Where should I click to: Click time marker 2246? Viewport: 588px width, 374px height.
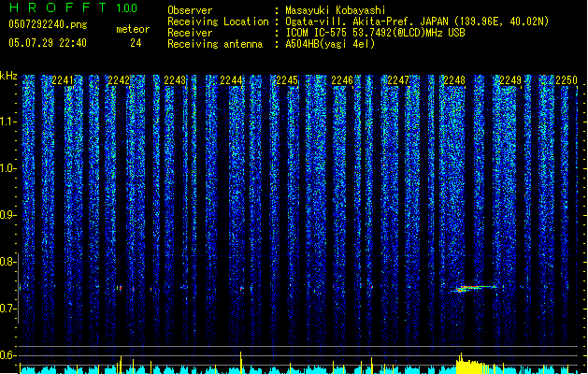(342, 80)
